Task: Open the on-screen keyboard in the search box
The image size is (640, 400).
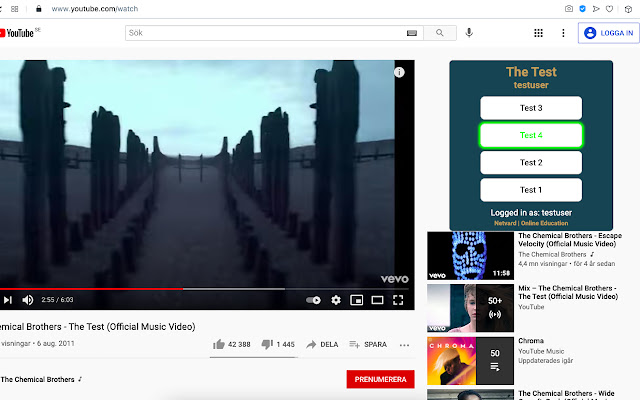Action: 412,33
